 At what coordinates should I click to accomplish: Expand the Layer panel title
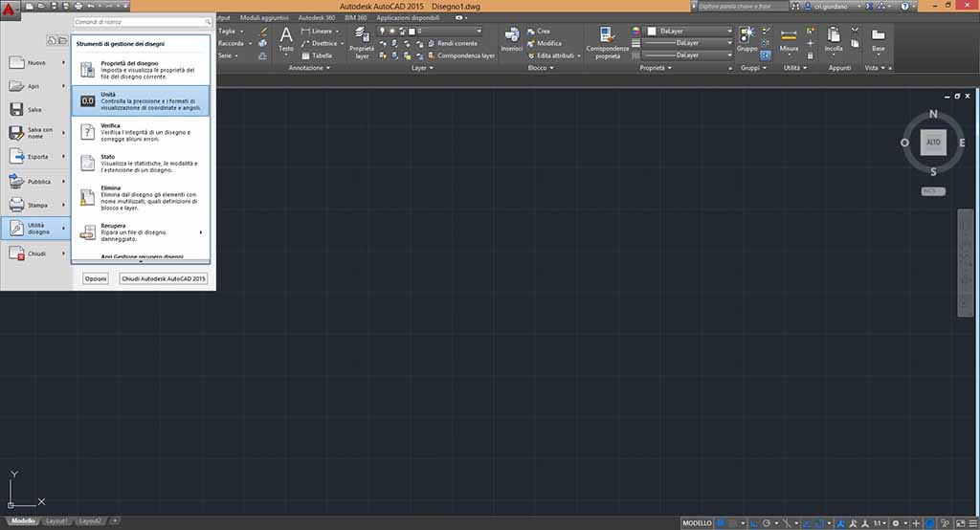tap(422, 68)
